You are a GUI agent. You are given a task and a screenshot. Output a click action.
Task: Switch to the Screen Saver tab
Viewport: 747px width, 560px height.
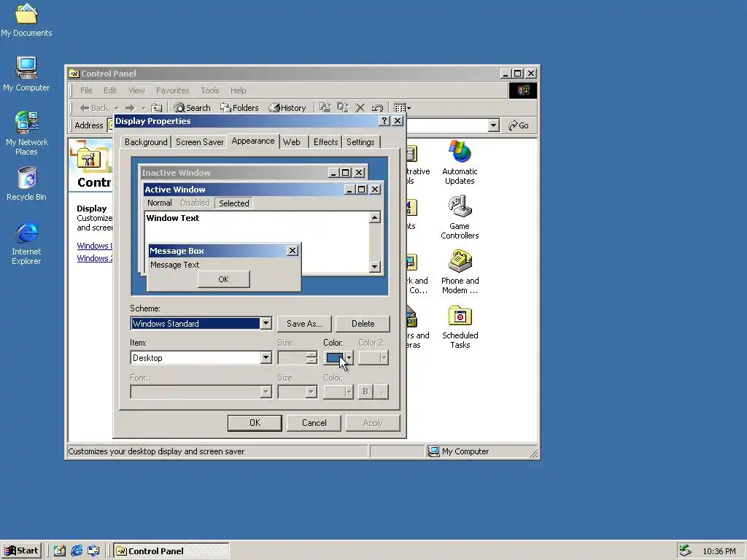pyautogui.click(x=200, y=142)
